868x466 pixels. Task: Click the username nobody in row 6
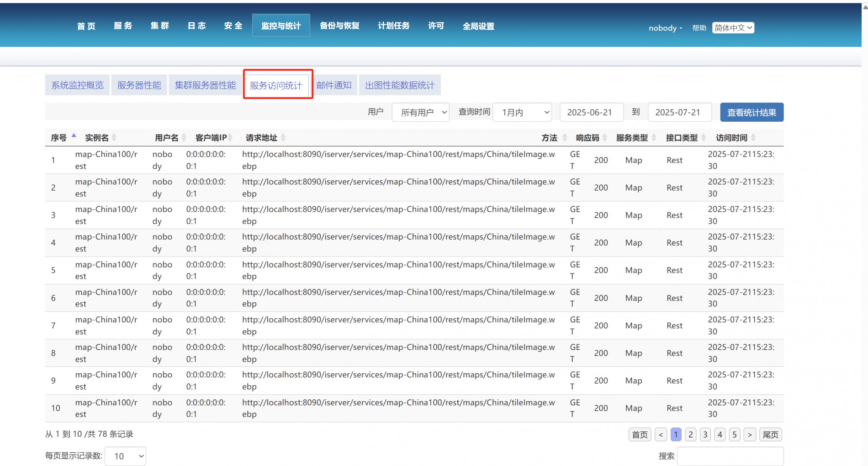(162, 298)
